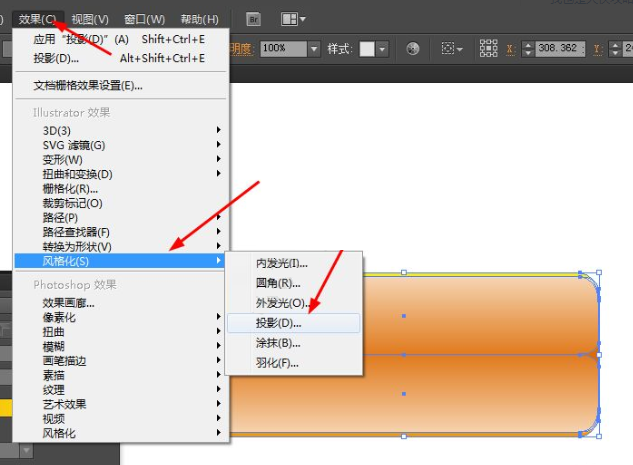Image resolution: width=633 pixels, height=465 pixels.
Task: Expand the 路径查找器(F) submenu
Action: [121, 232]
